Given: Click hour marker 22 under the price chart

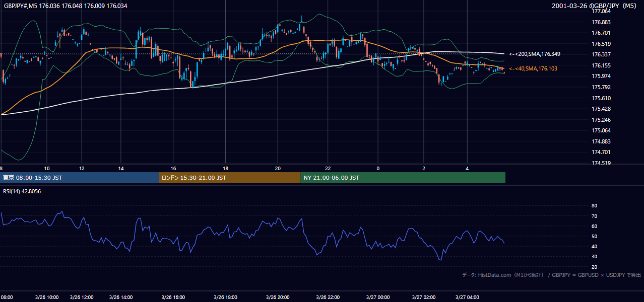Looking at the screenshot, I should click(x=328, y=169).
